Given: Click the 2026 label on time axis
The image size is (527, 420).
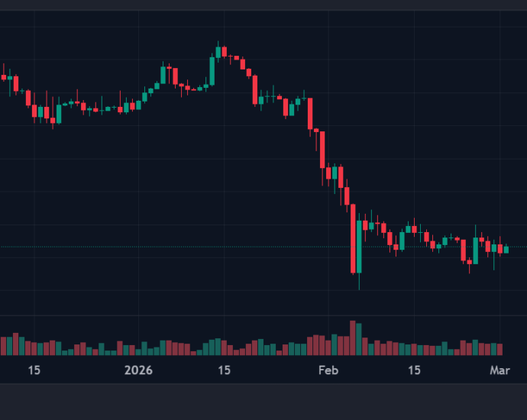Looking at the screenshot, I should pos(140,370).
